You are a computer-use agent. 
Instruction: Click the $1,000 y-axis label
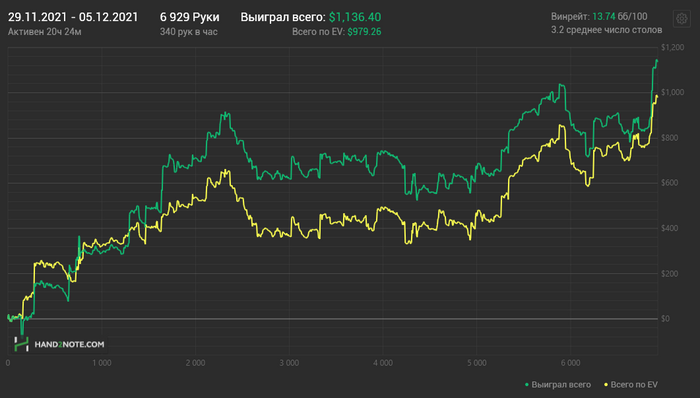pos(672,92)
